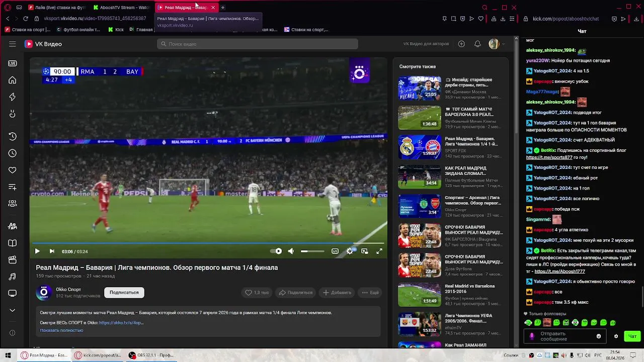
Task: Open the Главная bookmark in bookmarks bar
Action: point(141,30)
